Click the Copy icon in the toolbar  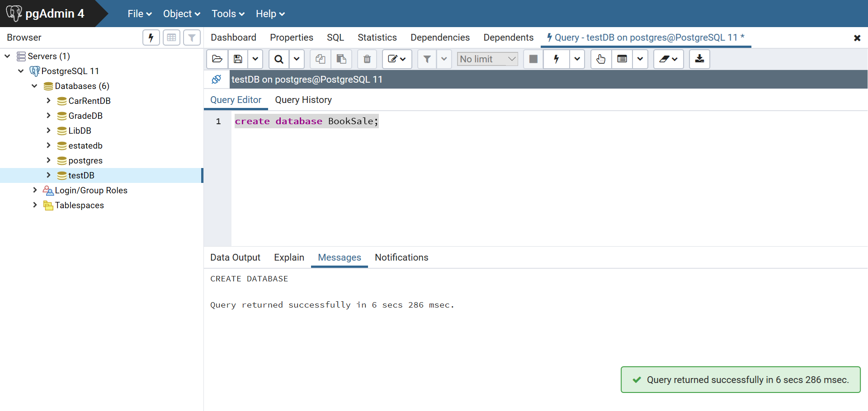321,59
